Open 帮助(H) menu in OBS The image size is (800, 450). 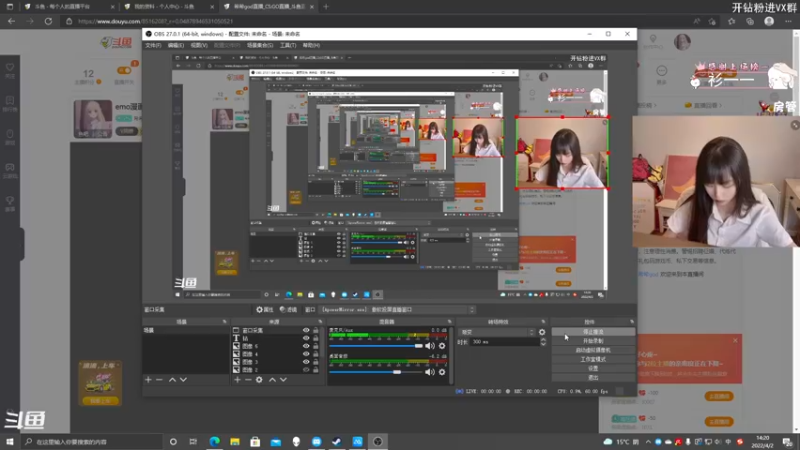click(311, 45)
